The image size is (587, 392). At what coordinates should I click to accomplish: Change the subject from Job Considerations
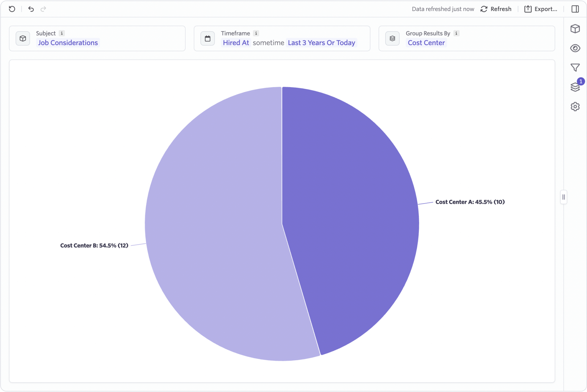(68, 43)
